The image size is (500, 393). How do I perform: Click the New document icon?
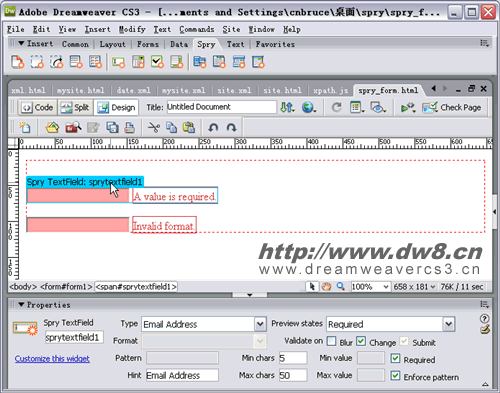pos(25,127)
